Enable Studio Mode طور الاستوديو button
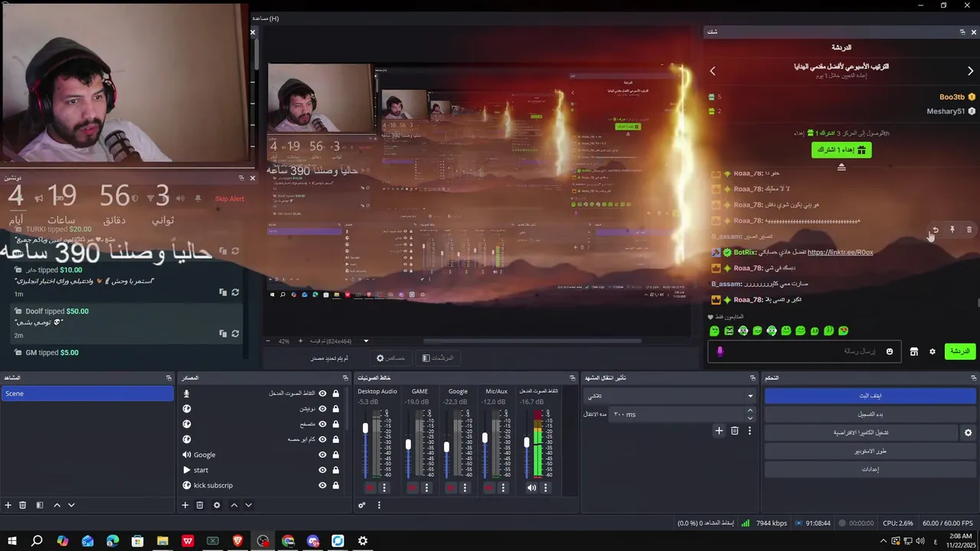 870,451
